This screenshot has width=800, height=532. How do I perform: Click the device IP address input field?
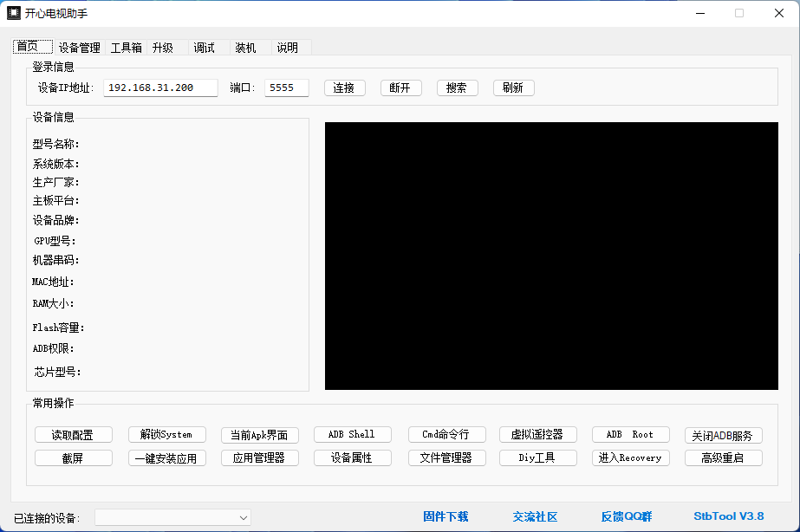pyautogui.click(x=159, y=88)
